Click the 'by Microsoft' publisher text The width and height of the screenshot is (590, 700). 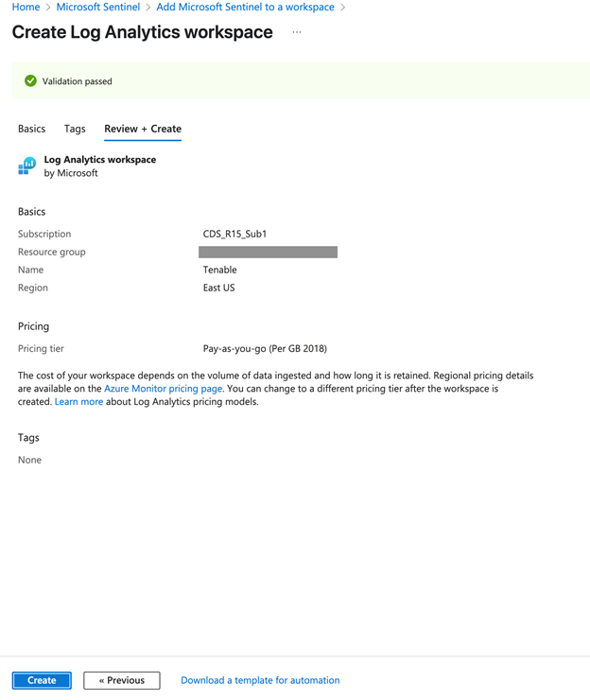pyautogui.click(x=71, y=173)
